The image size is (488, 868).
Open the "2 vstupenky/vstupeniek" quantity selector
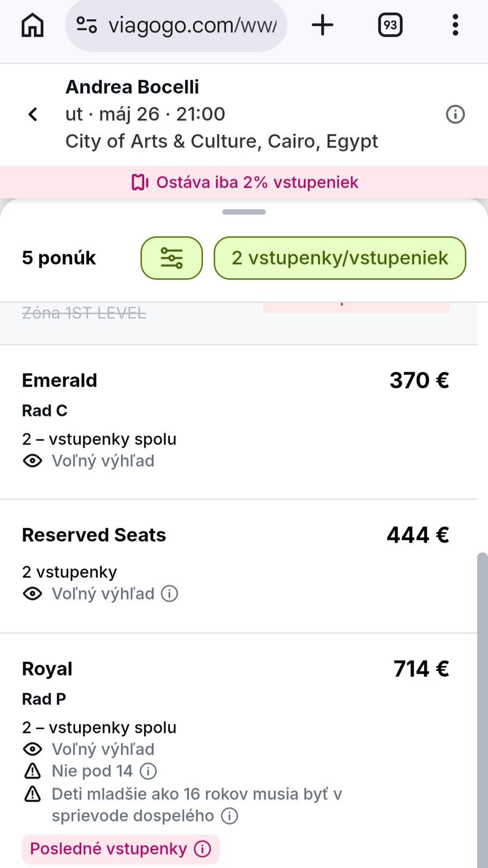(x=339, y=258)
